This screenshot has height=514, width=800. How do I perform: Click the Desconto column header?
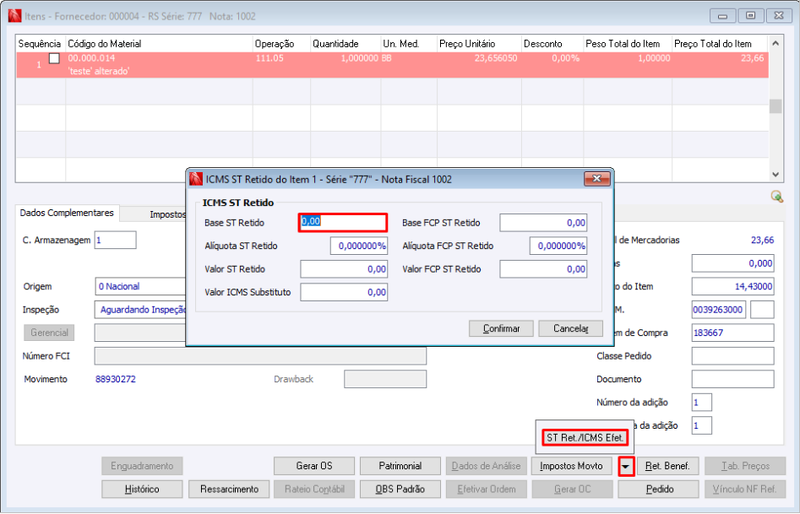552,44
